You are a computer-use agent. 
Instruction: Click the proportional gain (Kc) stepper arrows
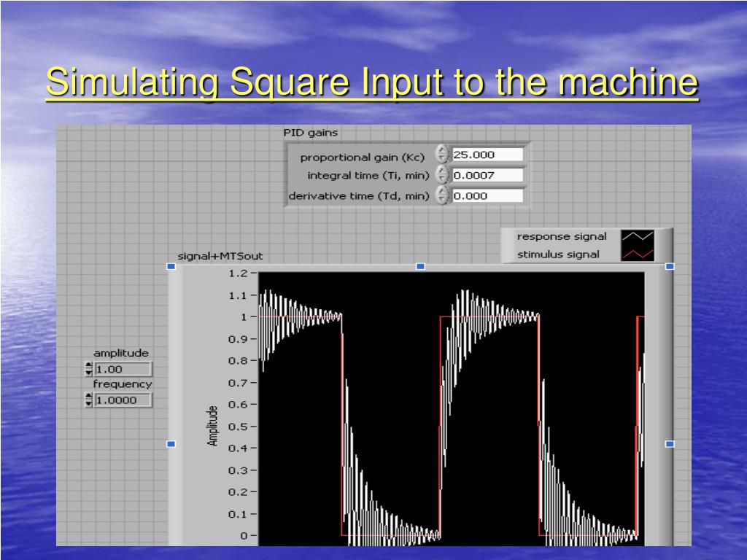point(442,155)
